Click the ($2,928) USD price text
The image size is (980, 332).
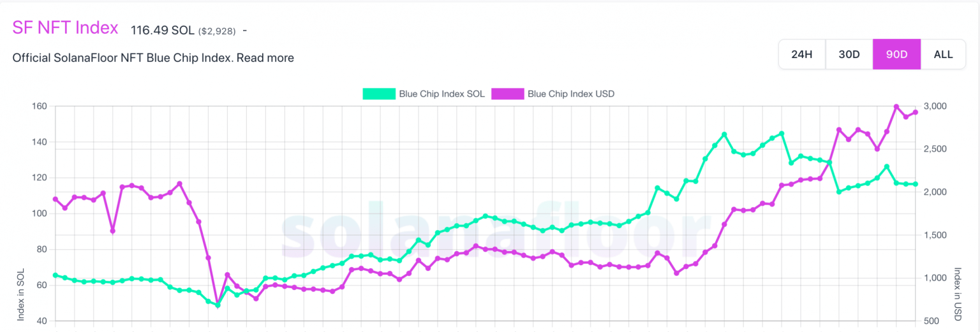[218, 31]
